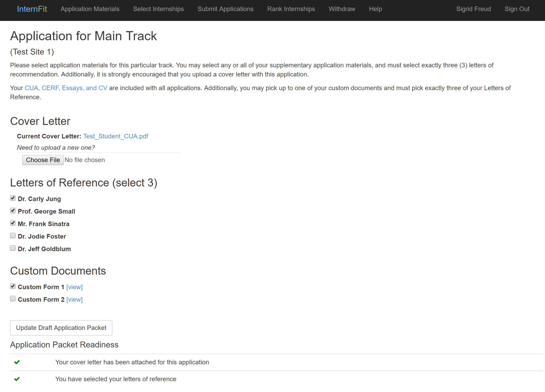Uncheck the Prof. George Small reference
545x392 pixels.
13,211
